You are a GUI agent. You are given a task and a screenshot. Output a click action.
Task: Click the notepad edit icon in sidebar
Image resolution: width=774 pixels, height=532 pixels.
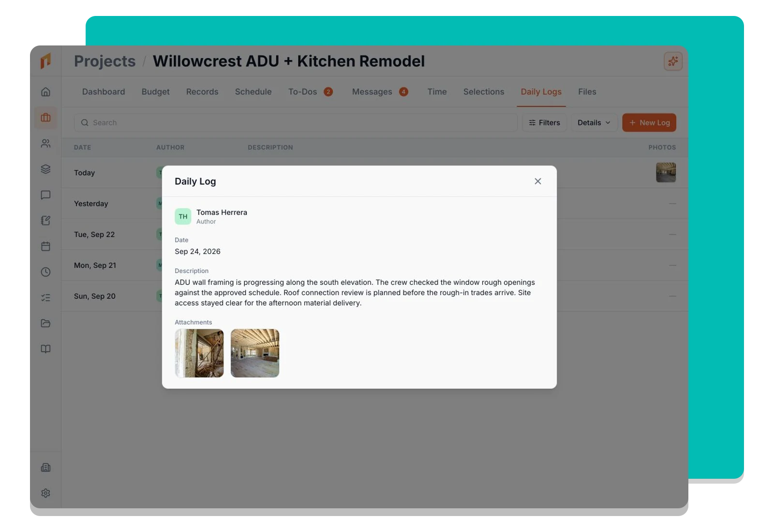(x=45, y=221)
